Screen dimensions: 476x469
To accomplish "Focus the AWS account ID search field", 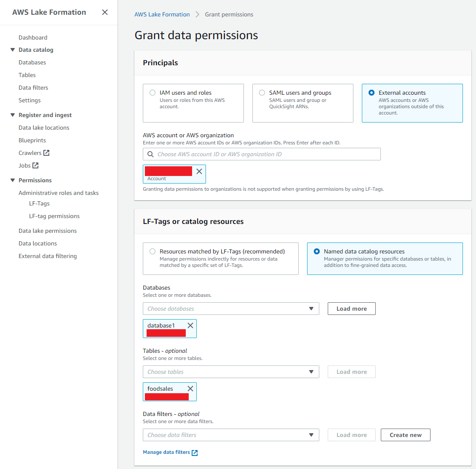I will coord(262,154).
